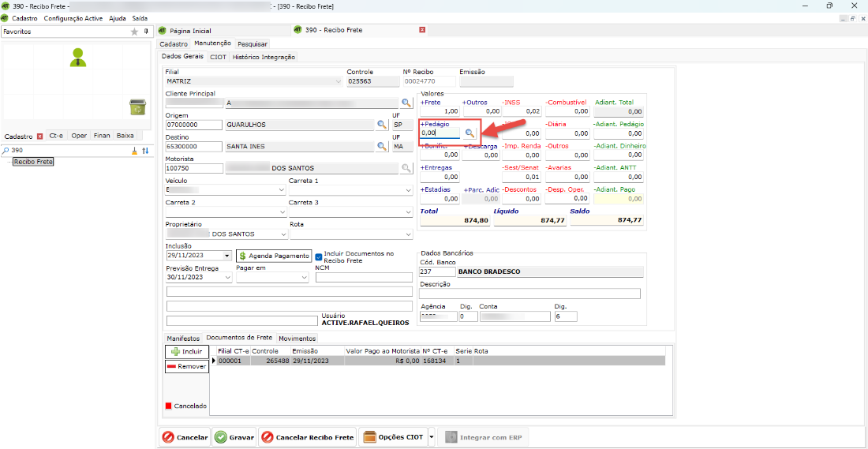This screenshot has height=449, width=868.
Task: Click the recycle bin icon in Favoritos
Action: pyautogui.click(x=137, y=107)
